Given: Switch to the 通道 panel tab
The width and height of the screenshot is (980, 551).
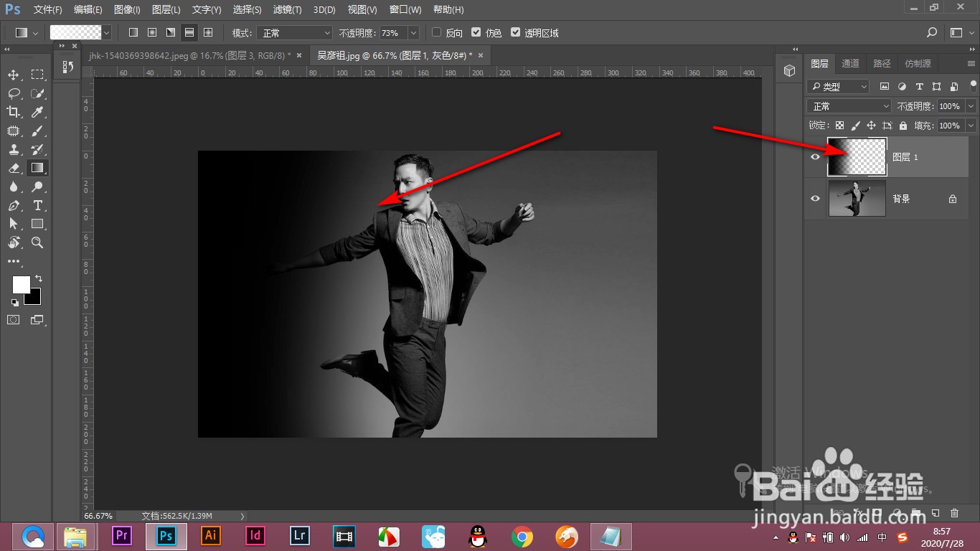Looking at the screenshot, I should click(850, 64).
